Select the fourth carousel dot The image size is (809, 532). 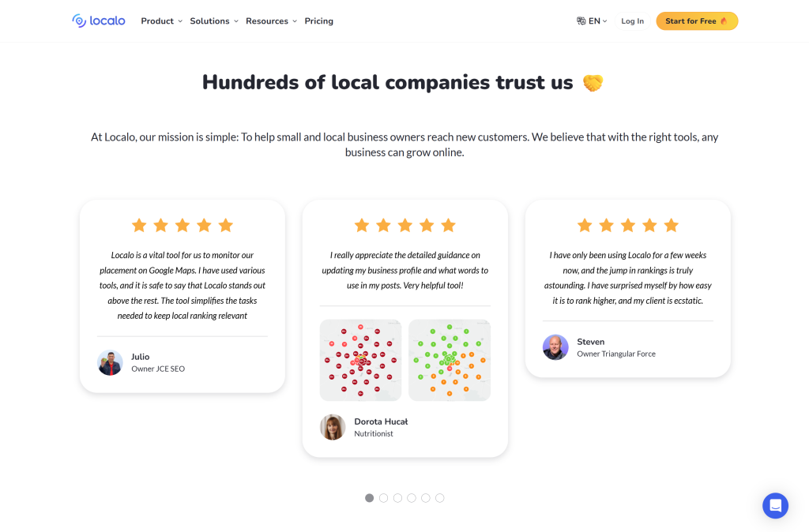click(x=411, y=498)
